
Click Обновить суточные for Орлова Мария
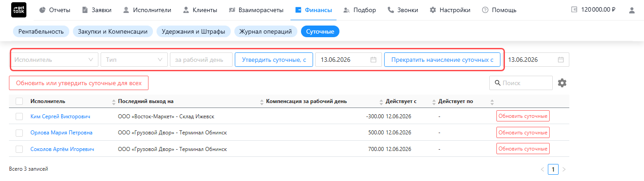point(523,133)
